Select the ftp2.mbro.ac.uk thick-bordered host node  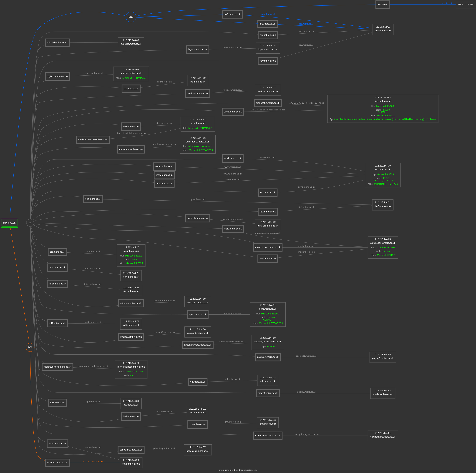(x=268, y=212)
